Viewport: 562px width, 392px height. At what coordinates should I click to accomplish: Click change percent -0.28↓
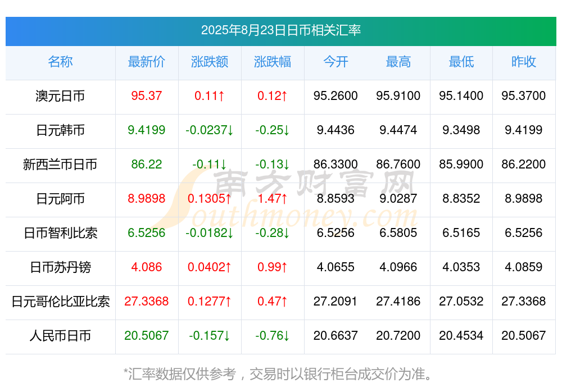(273, 233)
